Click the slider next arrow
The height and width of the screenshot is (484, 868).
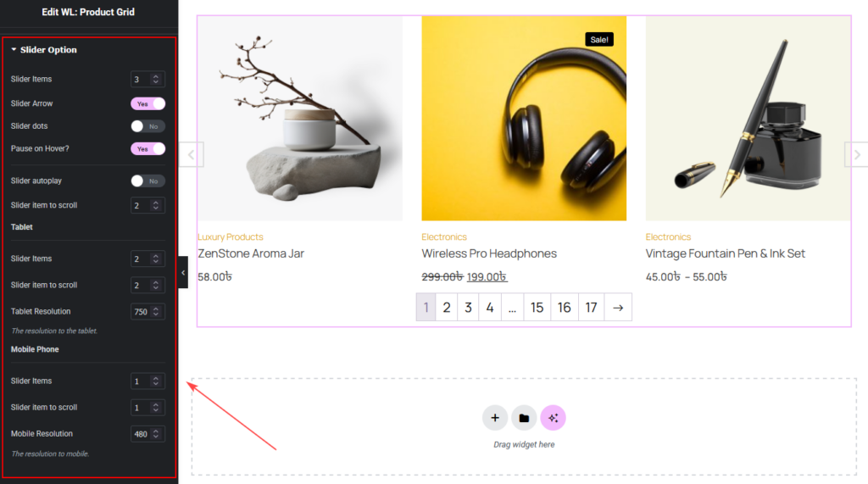856,154
